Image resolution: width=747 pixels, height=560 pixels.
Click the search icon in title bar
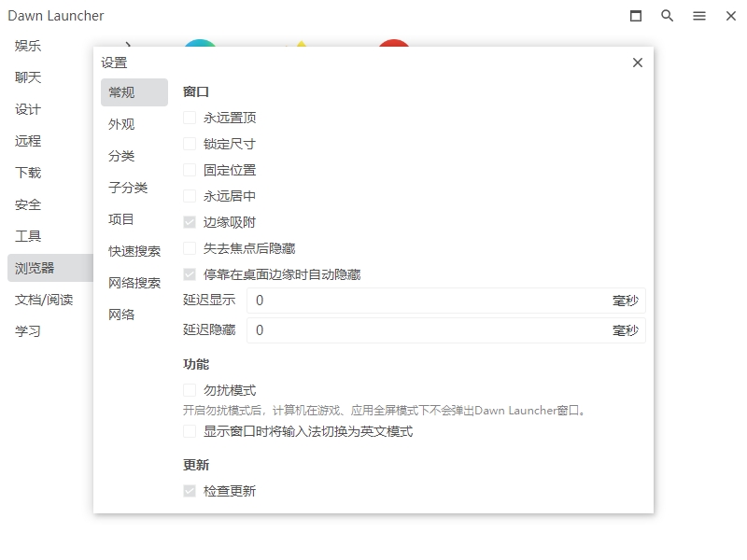[668, 16]
